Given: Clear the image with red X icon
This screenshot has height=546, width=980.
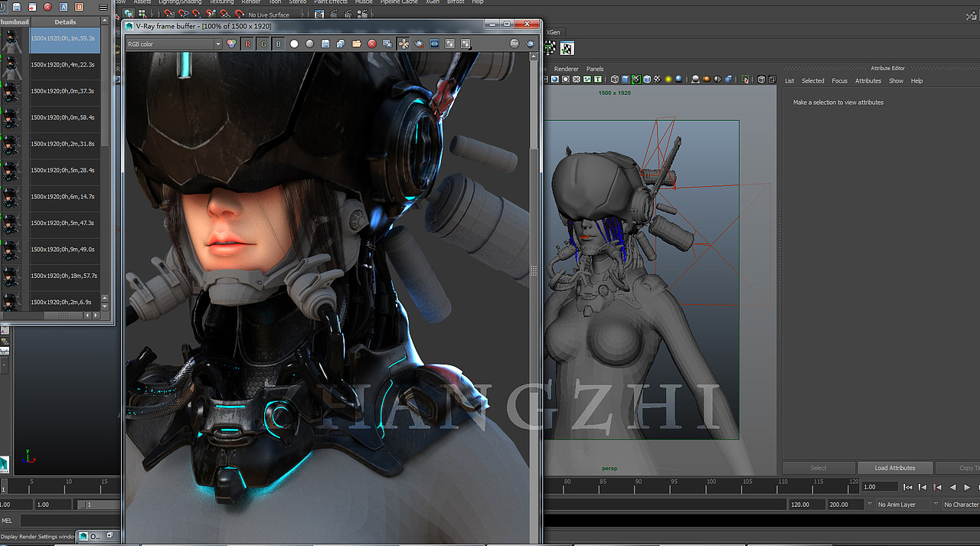Looking at the screenshot, I should pyautogui.click(x=372, y=44).
